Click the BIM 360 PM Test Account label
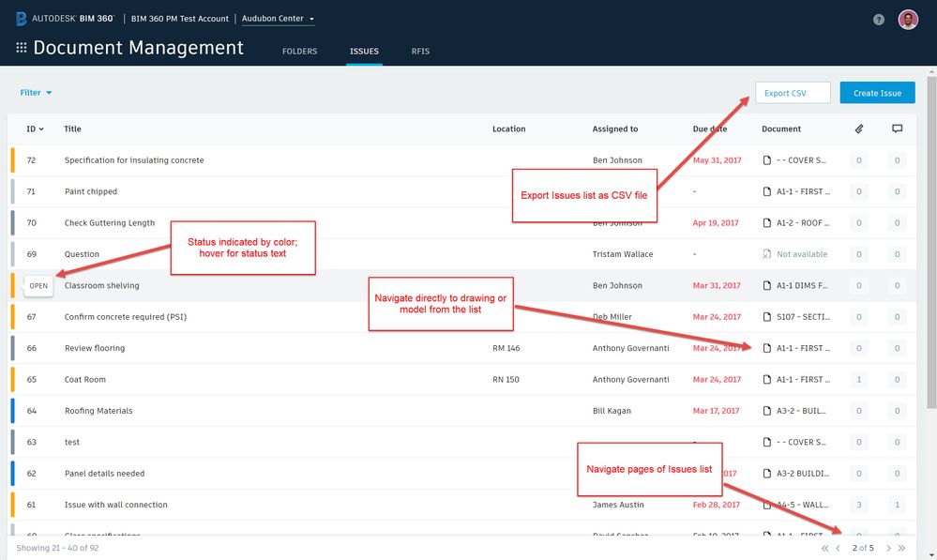The image size is (937, 560). 180,19
